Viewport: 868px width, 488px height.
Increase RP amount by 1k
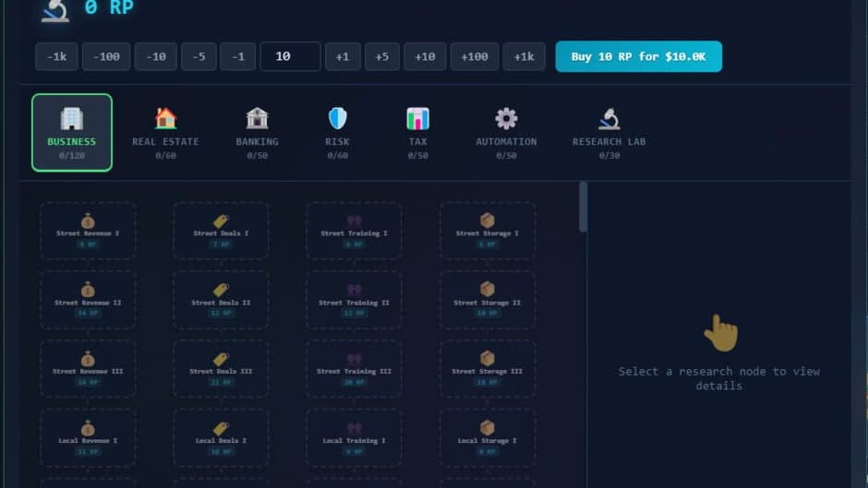pos(524,56)
